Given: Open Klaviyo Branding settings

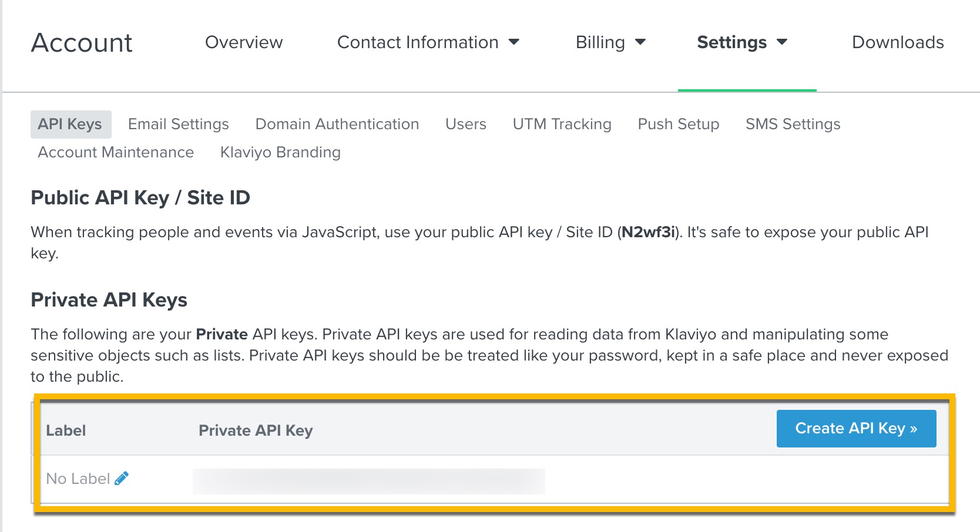Looking at the screenshot, I should coord(280,153).
